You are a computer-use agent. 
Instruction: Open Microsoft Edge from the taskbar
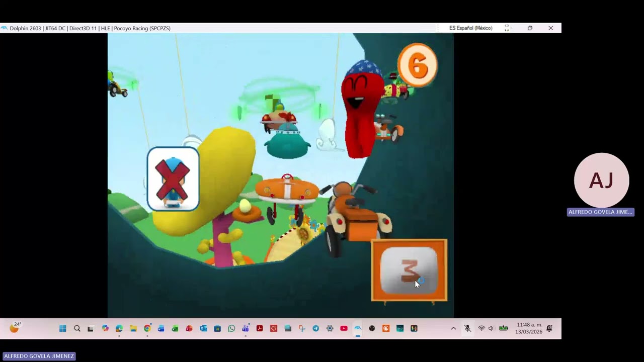pos(119,328)
